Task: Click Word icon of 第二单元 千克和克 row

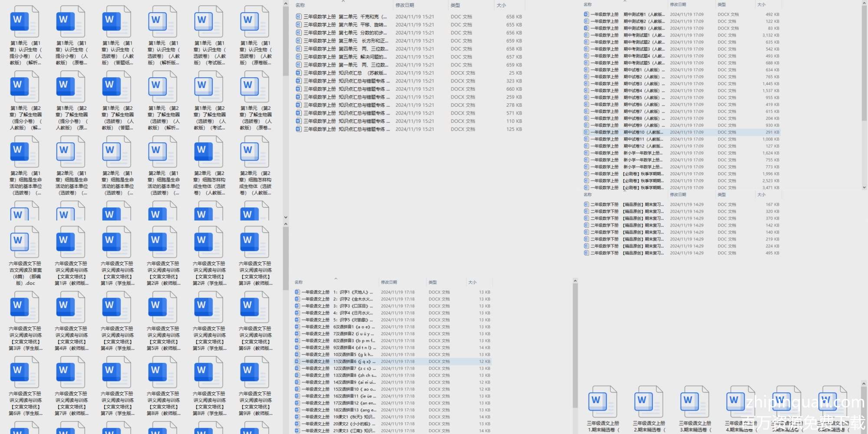Action: point(298,17)
